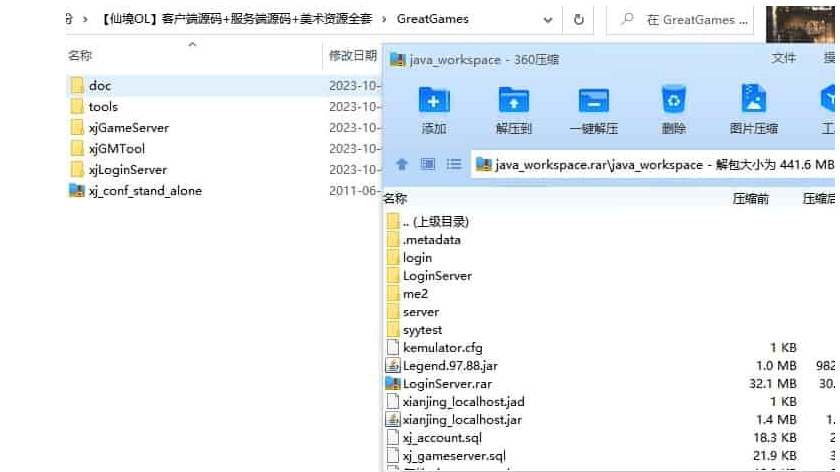Click the chevron between 【仙境OL】 and GreatGames

[x=384, y=19]
